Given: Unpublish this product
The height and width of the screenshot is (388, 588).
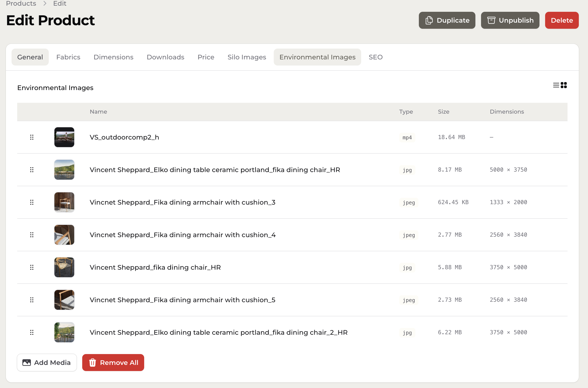Looking at the screenshot, I should pos(510,20).
